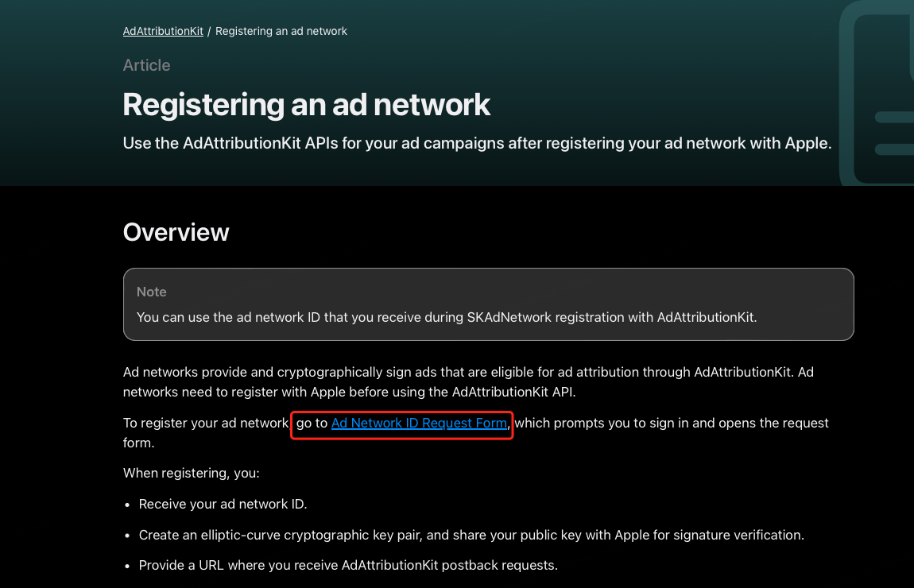The height and width of the screenshot is (588, 914).
Task: Click the note text about SKAdNetwork registration
Action: coord(447,318)
